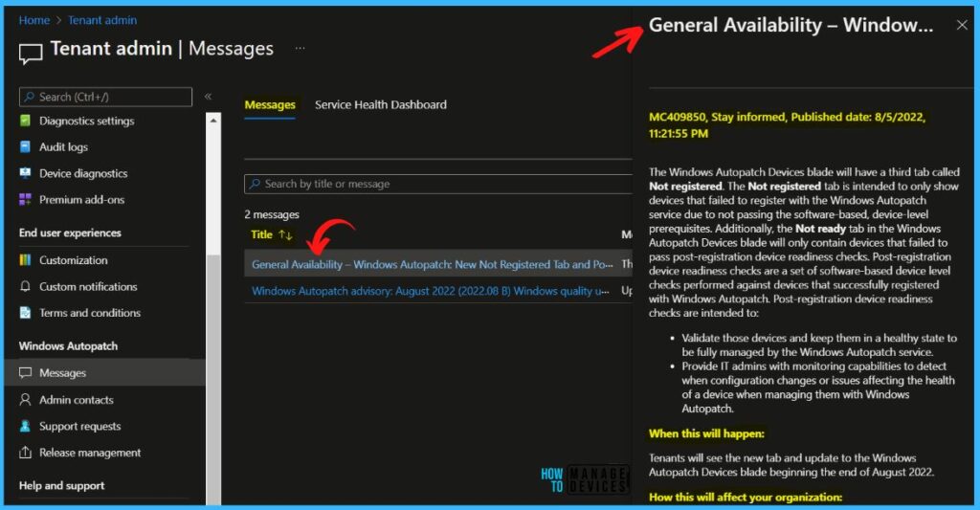Viewport: 980px width, 510px height.
Task: Open Windows Autopatch advisory August 2022 message
Action: (431, 291)
